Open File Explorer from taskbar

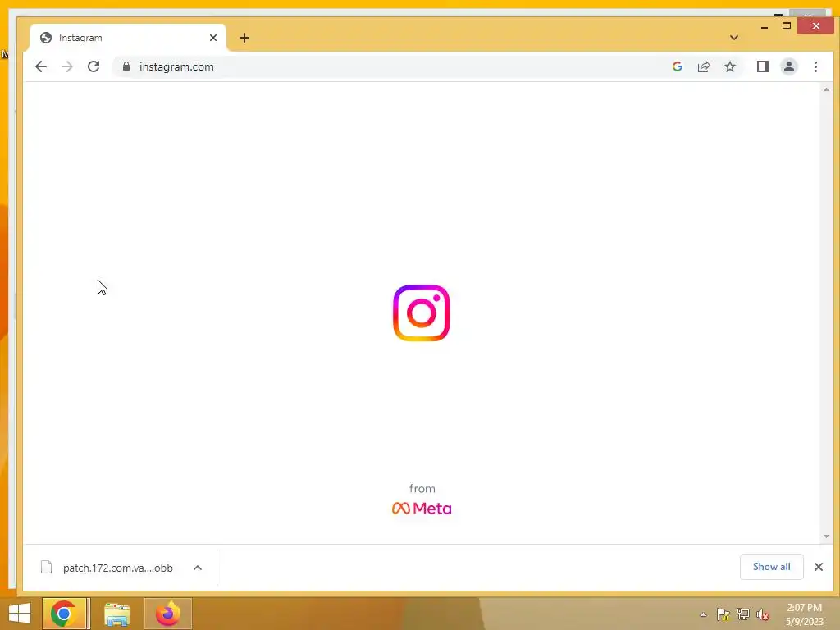click(116, 614)
